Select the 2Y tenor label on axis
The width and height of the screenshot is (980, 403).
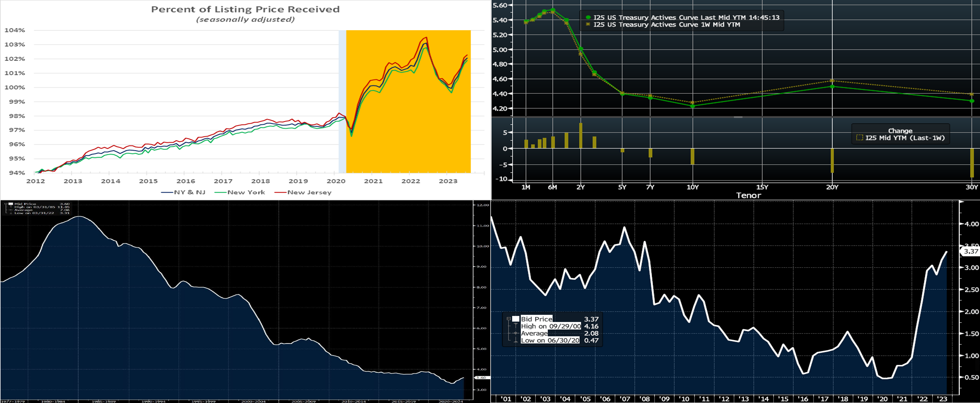581,187
